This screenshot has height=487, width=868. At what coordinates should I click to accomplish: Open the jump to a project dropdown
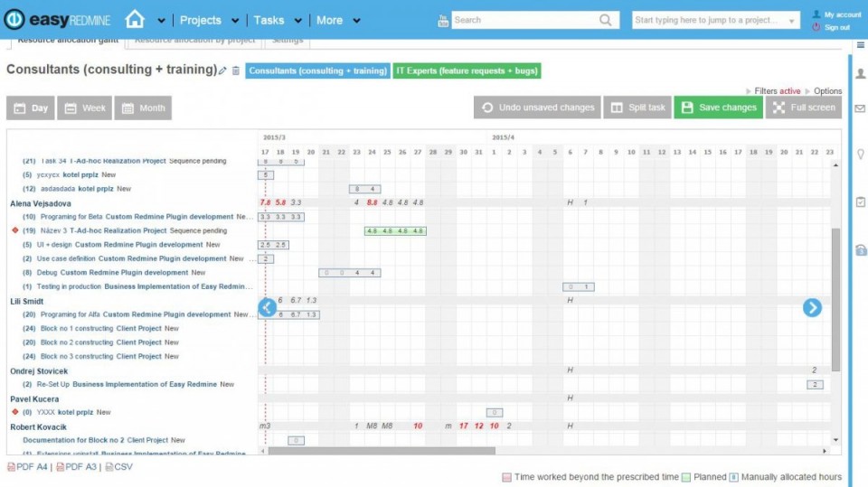coord(792,21)
